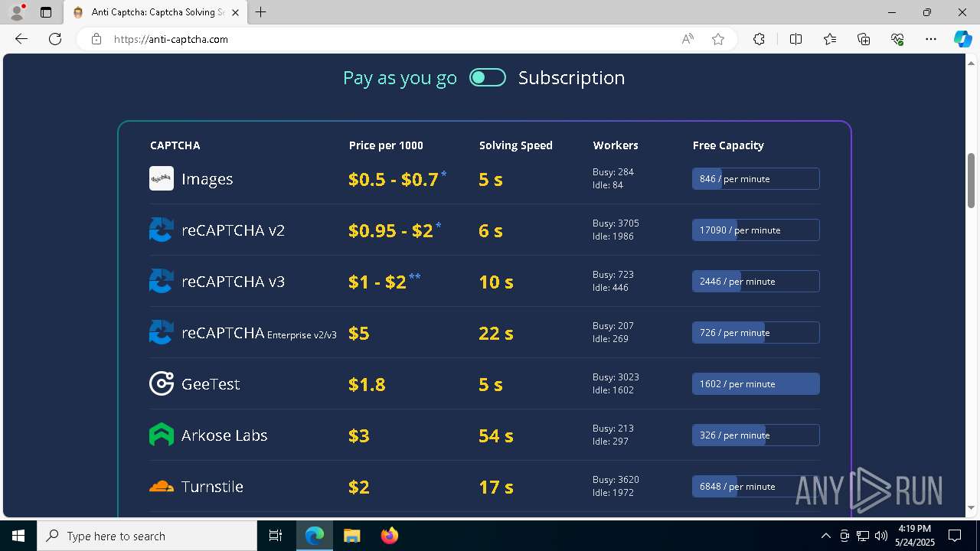Select Pay as you go label
980x551 pixels.
coord(400,78)
